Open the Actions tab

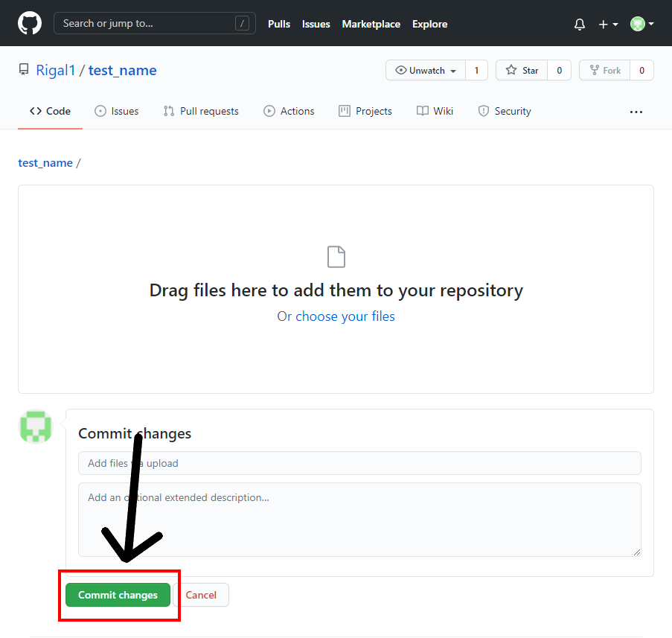coord(289,110)
